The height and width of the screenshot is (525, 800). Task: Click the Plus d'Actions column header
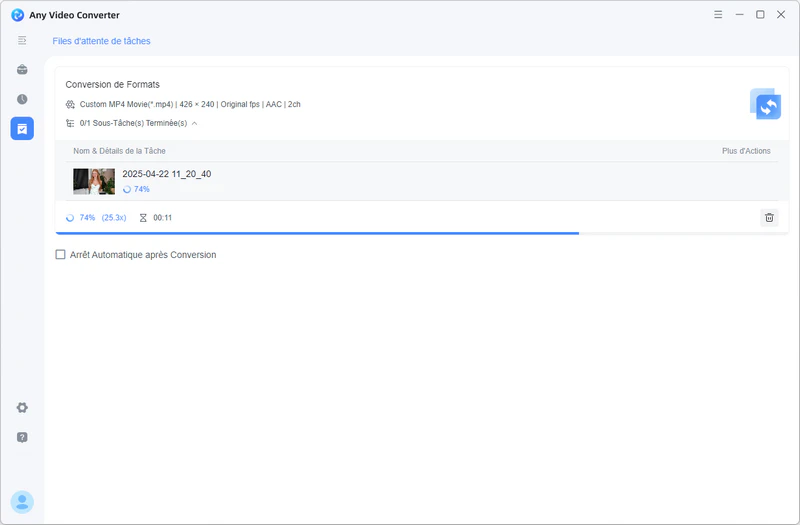(746, 151)
